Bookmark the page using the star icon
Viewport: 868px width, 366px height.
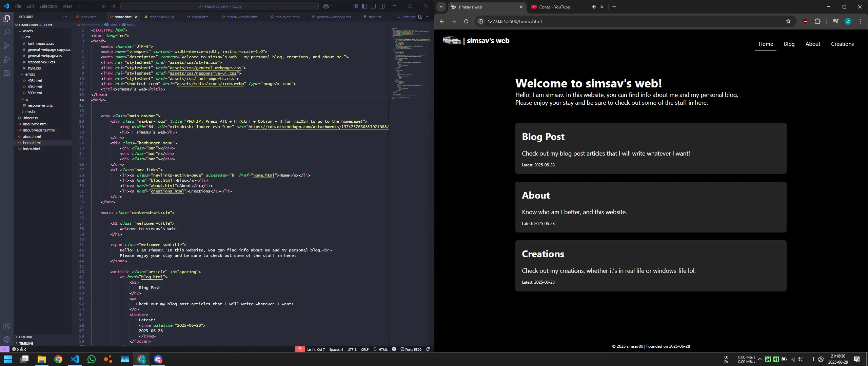click(x=788, y=21)
